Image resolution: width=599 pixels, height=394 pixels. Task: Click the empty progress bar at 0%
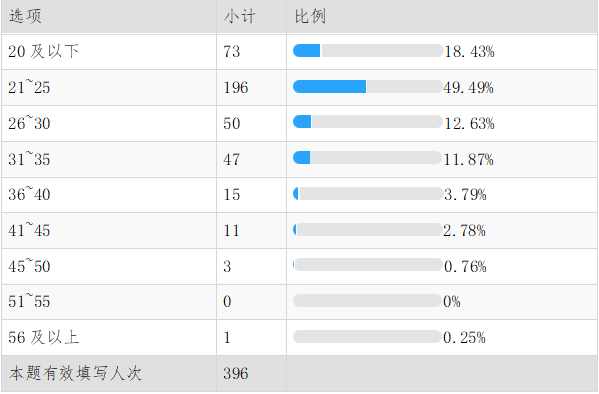(x=367, y=301)
